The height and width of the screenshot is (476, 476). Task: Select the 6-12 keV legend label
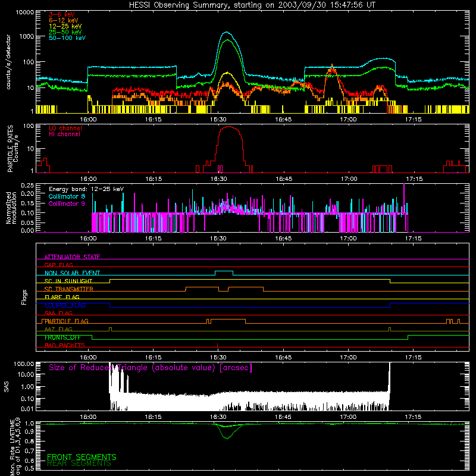coord(64,20)
